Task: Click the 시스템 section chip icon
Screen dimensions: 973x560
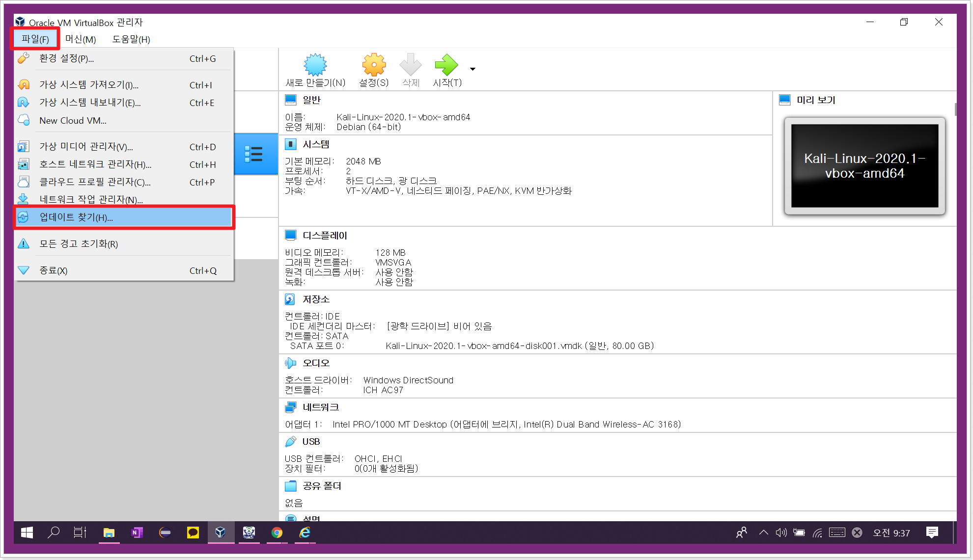Action: click(291, 144)
